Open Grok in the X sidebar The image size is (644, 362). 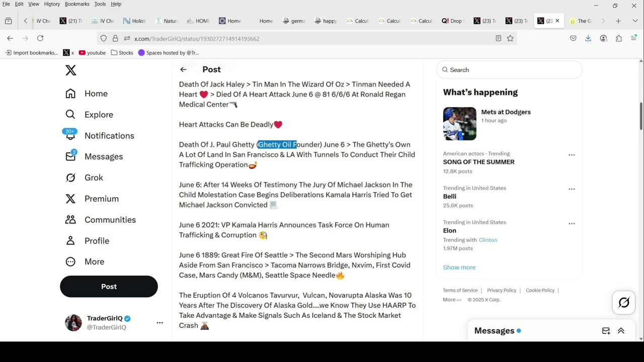84,177
